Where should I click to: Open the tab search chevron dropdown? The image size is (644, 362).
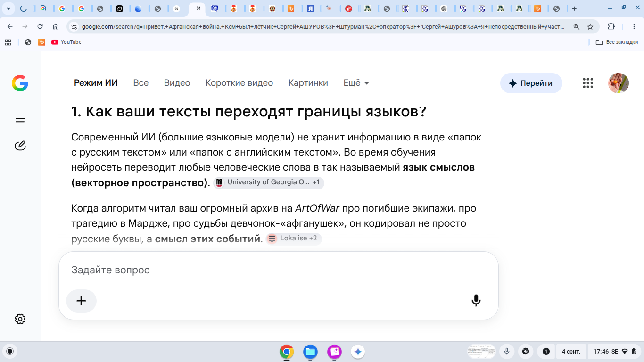tap(8, 8)
